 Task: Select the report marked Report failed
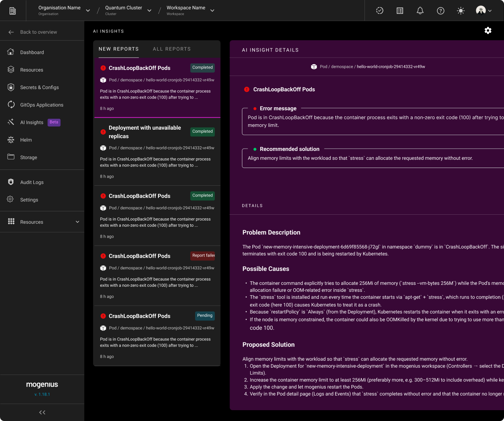point(157,276)
